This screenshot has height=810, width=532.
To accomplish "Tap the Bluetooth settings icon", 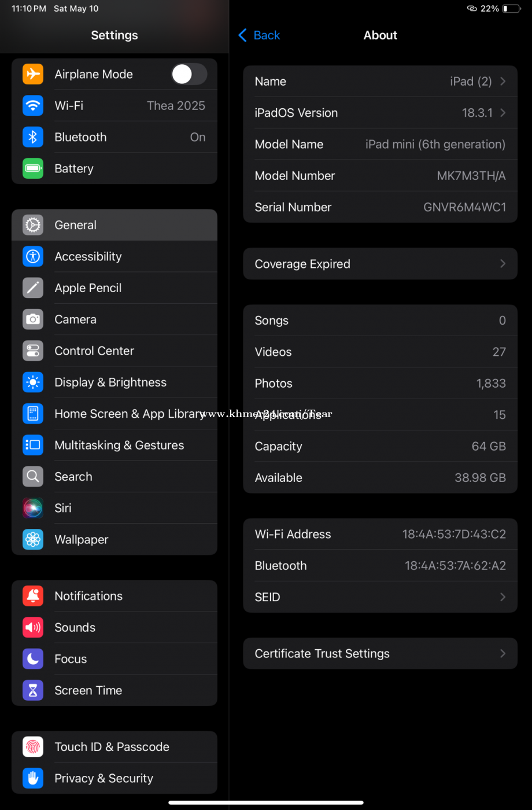I will tap(33, 137).
